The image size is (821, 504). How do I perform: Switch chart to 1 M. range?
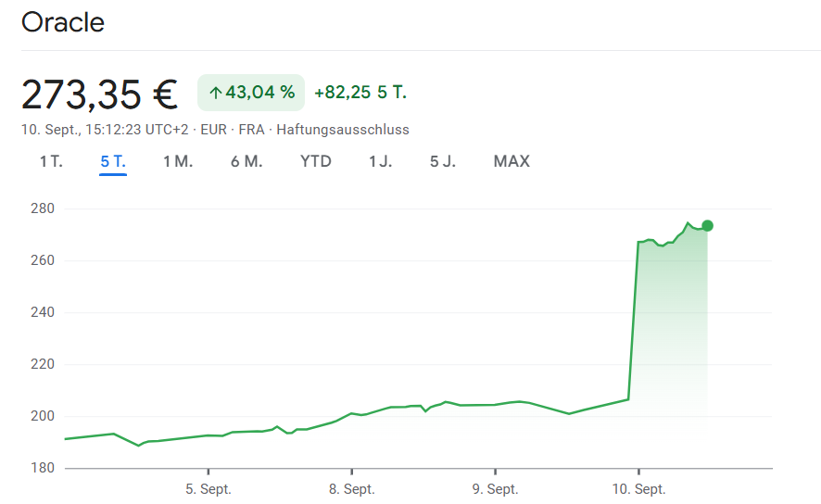click(x=178, y=161)
